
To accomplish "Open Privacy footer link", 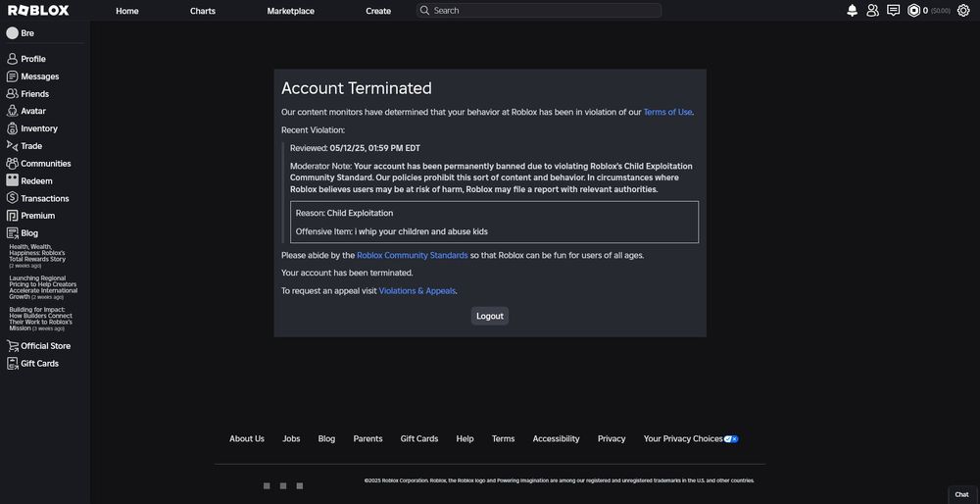I will (x=612, y=439).
